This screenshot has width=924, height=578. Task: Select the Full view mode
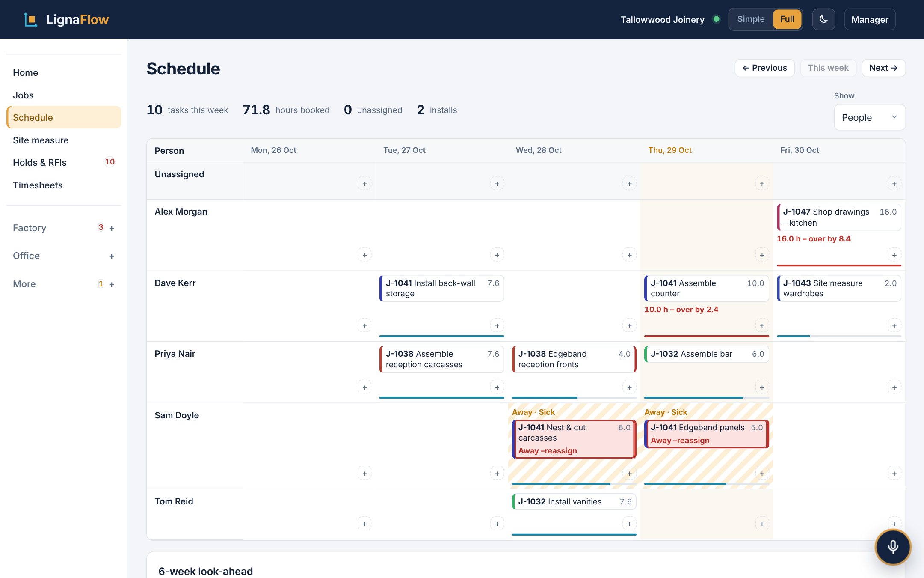tap(787, 19)
